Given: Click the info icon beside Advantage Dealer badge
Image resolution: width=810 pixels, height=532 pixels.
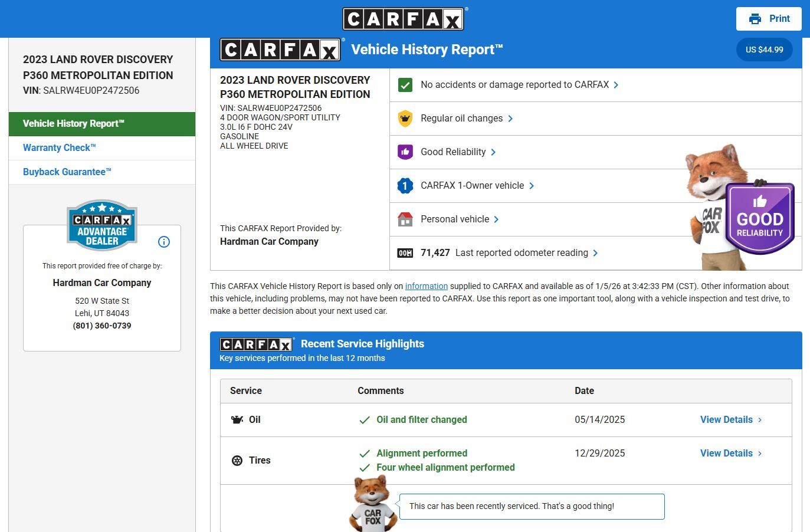Looking at the screenshot, I should [x=164, y=242].
